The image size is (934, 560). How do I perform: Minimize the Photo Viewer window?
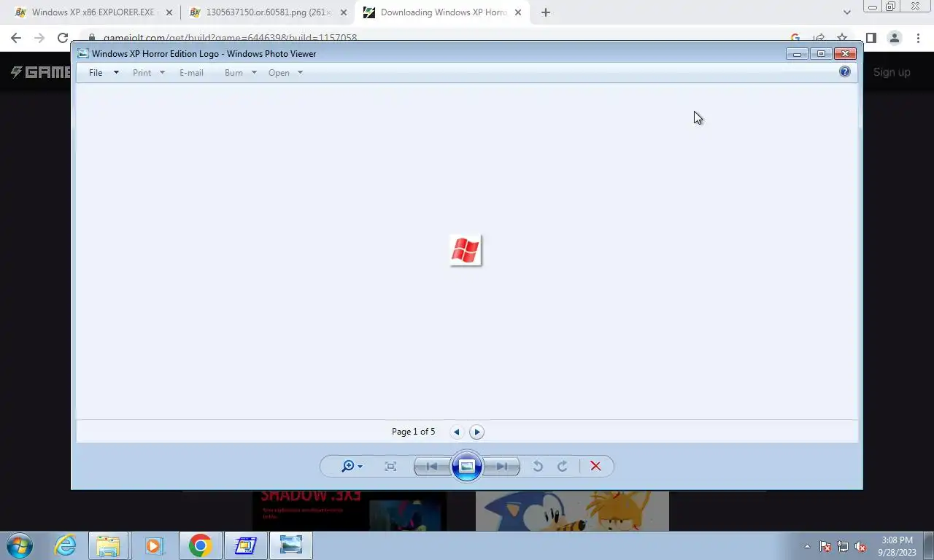coord(797,53)
